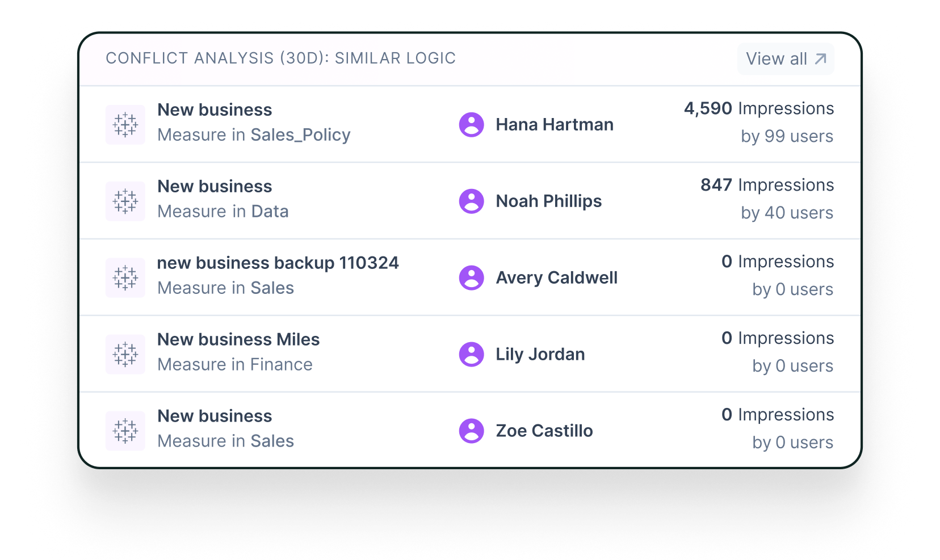This screenshot has height=560, width=940.
Task: Open the New business Miles measure
Action: tap(238, 340)
